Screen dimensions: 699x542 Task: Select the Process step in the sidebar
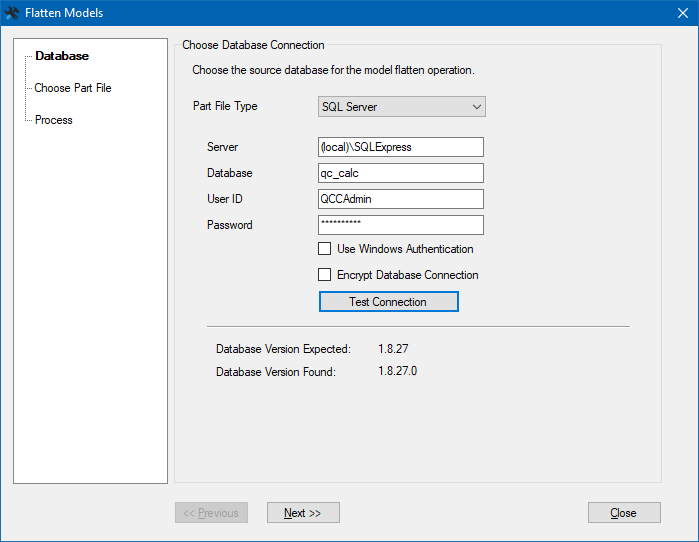[x=54, y=120]
